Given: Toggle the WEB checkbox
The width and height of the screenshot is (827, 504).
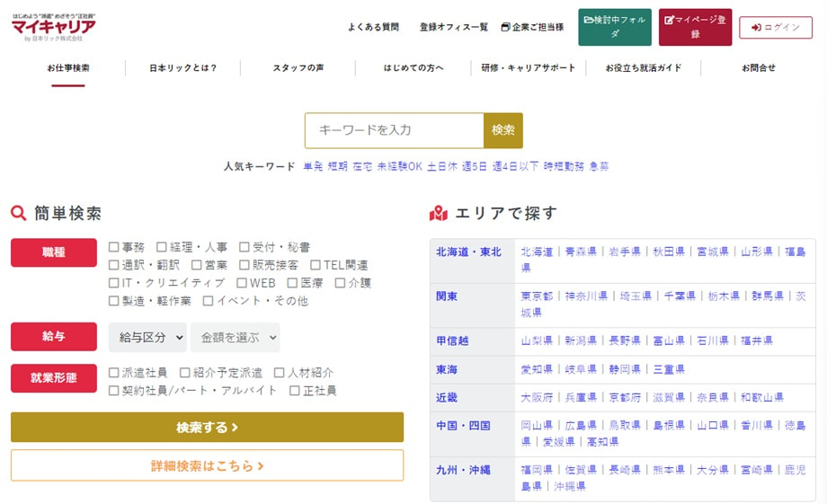Looking at the screenshot, I should coord(242,283).
